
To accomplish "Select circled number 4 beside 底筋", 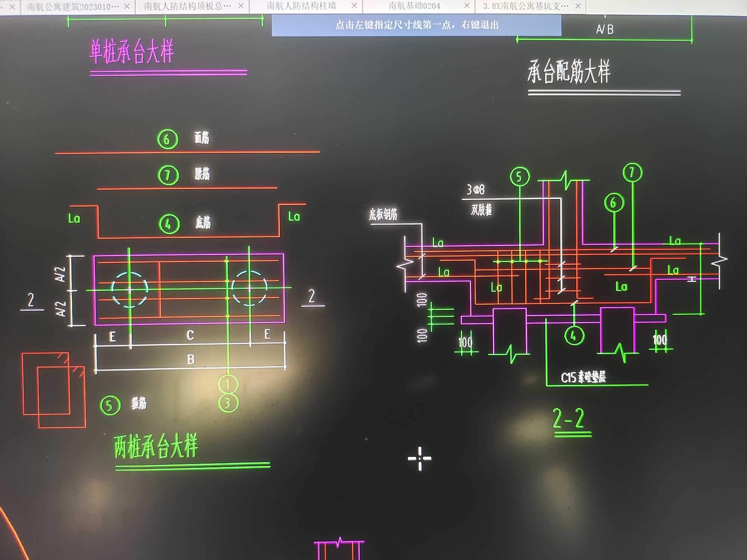I will coord(169,224).
